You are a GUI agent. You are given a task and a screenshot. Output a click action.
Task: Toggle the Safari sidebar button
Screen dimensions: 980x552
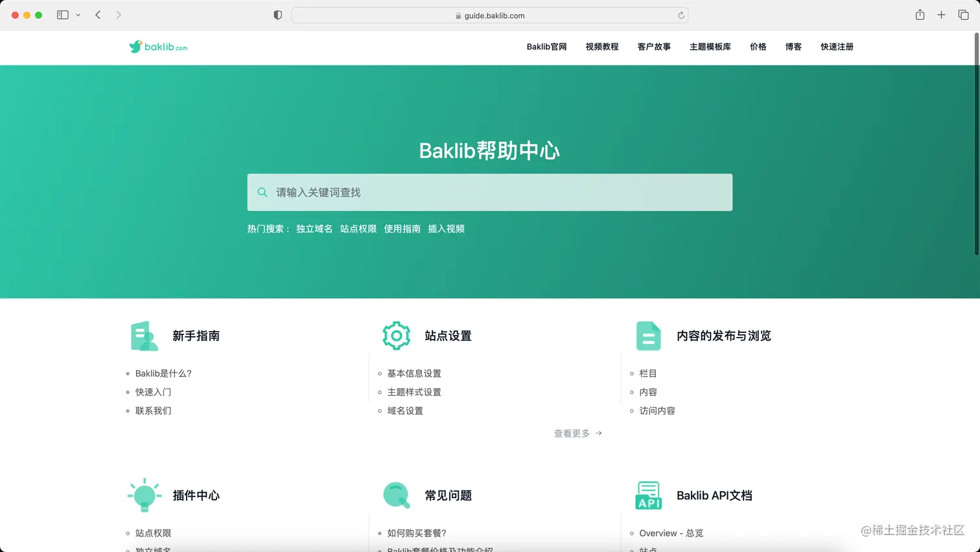(63, 15)
